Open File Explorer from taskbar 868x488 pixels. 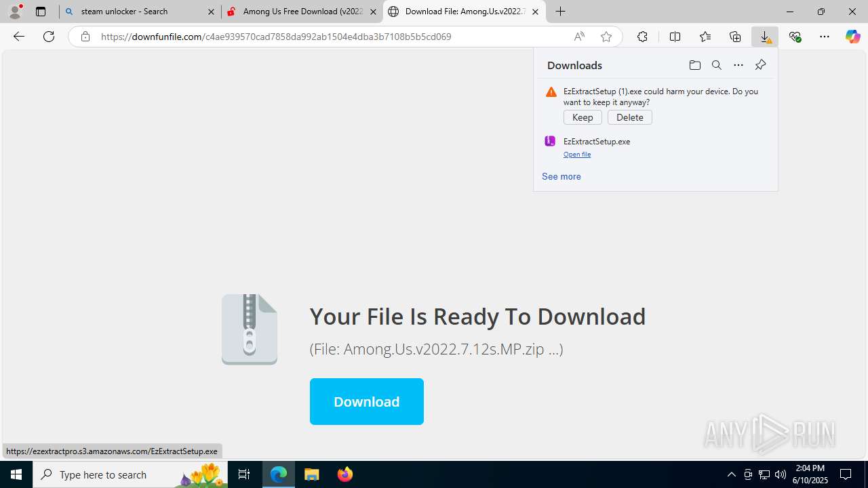point(311,474)
